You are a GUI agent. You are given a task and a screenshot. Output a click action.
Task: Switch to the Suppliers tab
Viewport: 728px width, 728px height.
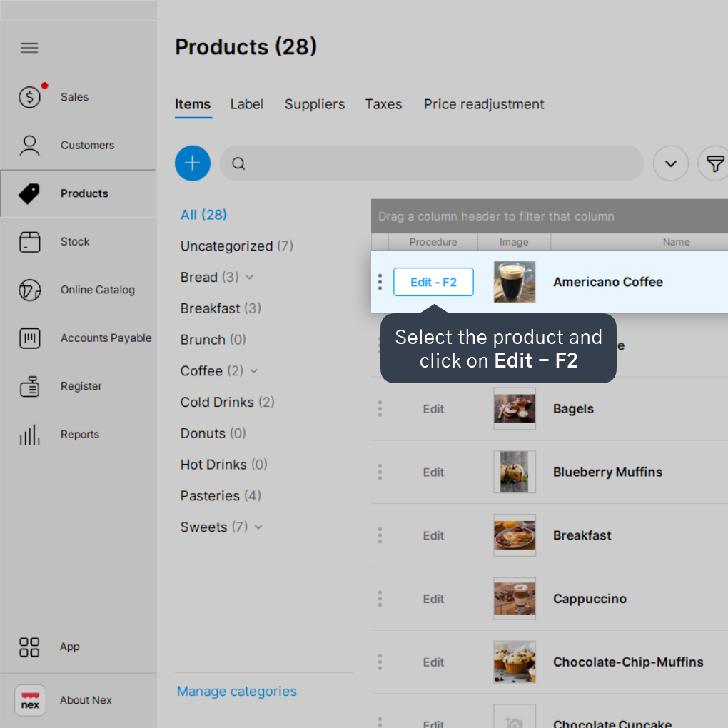(315, 104)
